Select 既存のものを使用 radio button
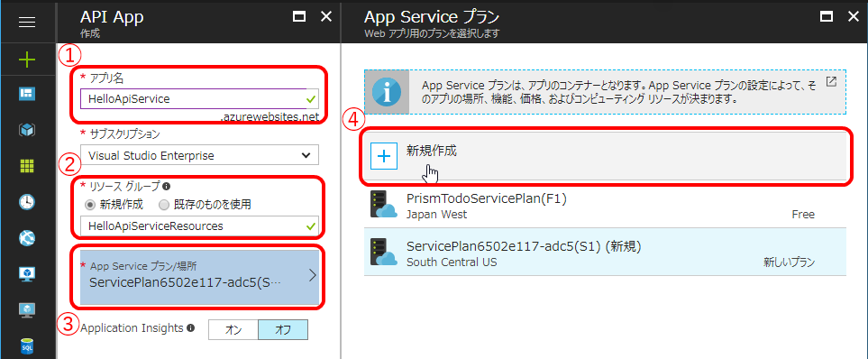The width and height of the screenshot is (868, 359). click(x=163, y=205)
